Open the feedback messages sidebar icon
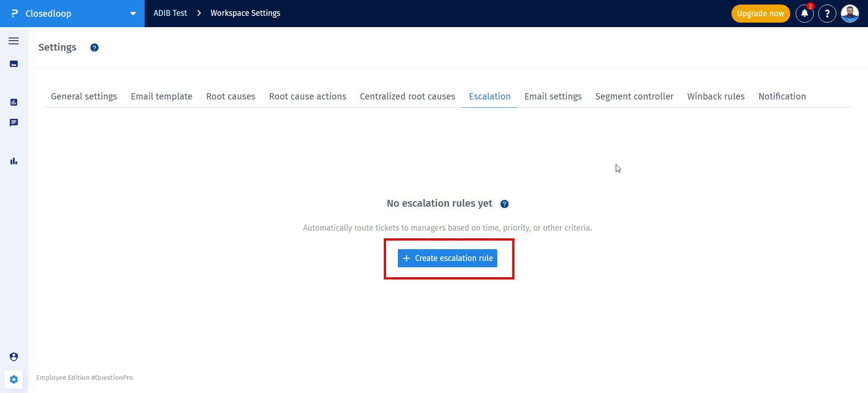Viewport: 868px width, 393px height. tap(14, 123)
